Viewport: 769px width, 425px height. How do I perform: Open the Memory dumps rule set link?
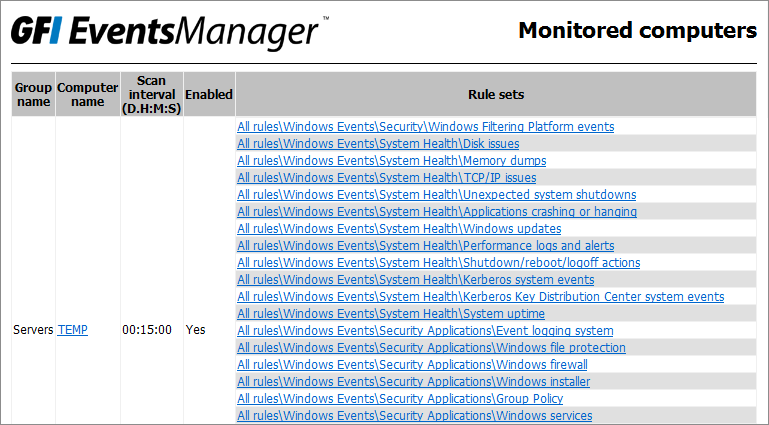tap(391, 161)
